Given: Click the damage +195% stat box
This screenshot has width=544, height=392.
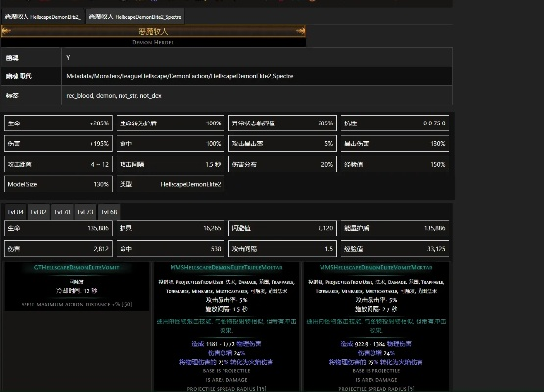Looking at the screenshot, I should point(58,144).
